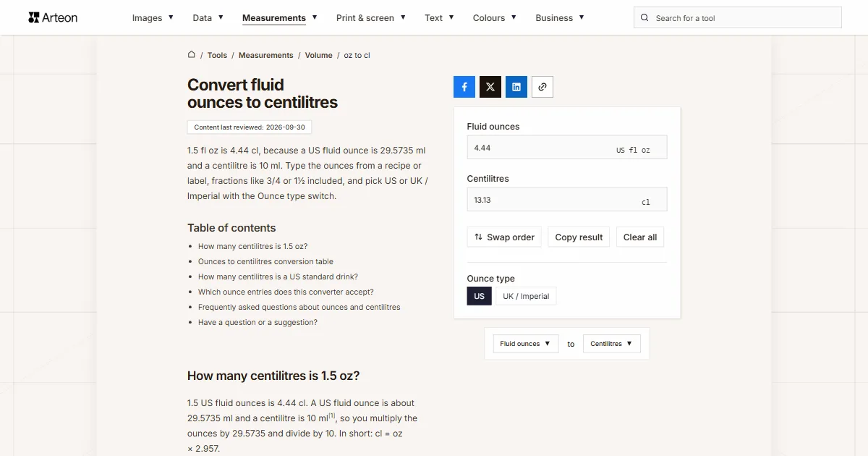The height and width of the screenshot is (456, 868).
Task: Open the Business menu
Action: pos(560,18)
